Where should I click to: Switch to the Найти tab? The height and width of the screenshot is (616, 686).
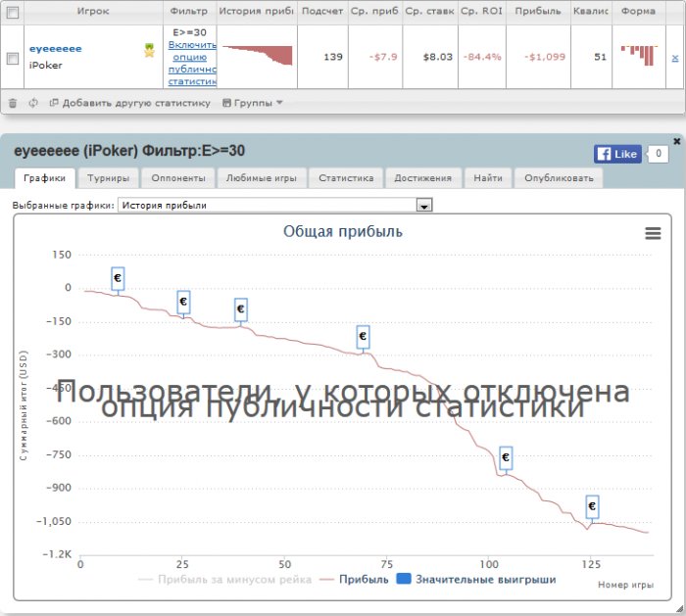click(488, 178)
